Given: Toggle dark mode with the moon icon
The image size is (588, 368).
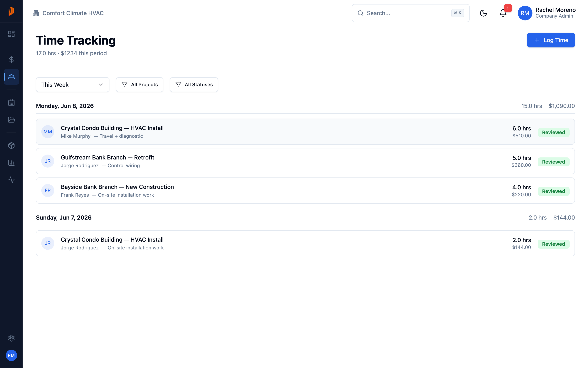Looking at the screenshot, I should pos(483,13).
